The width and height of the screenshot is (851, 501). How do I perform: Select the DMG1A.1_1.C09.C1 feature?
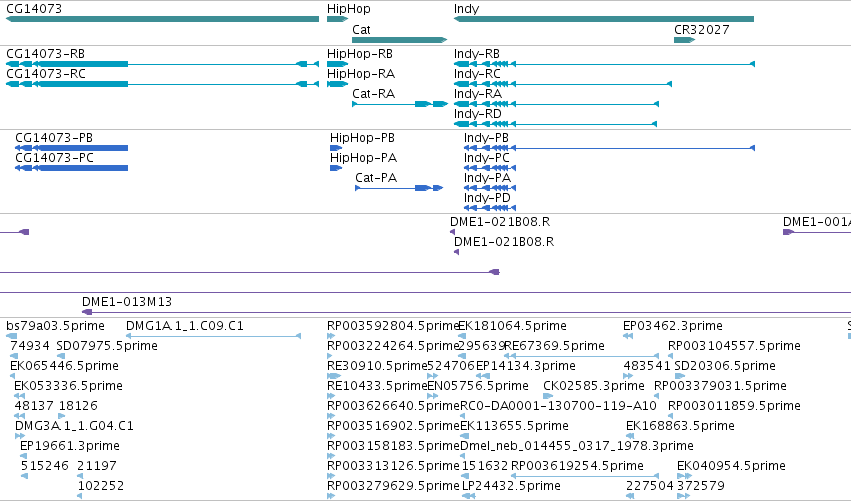(x=213, y=336)
